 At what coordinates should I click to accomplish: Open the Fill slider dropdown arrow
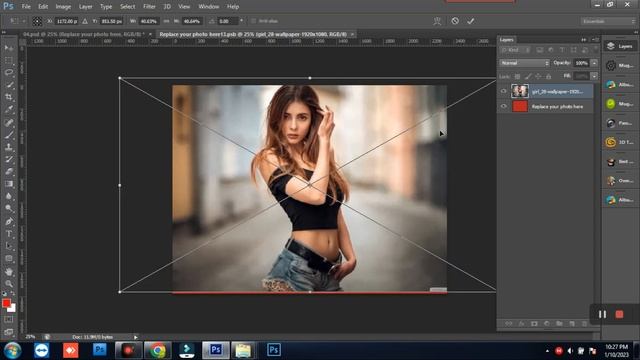(594, 76)
